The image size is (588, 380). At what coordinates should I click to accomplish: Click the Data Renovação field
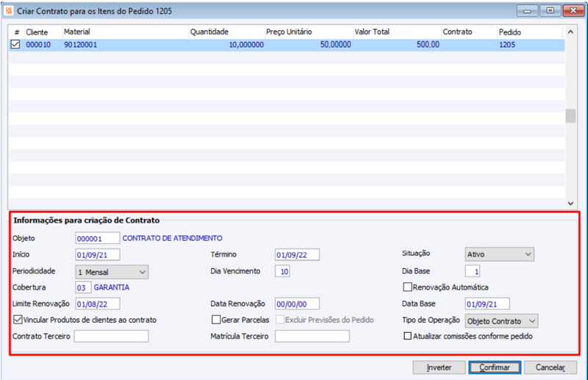297,304
